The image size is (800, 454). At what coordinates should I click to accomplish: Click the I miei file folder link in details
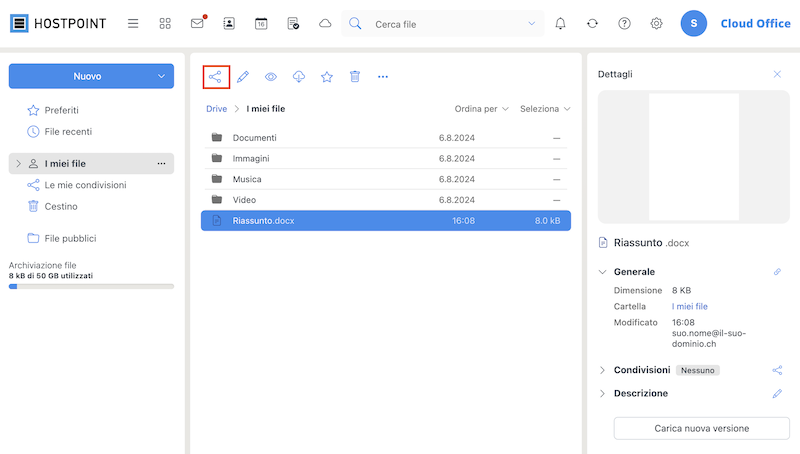(x=689, y=307)
